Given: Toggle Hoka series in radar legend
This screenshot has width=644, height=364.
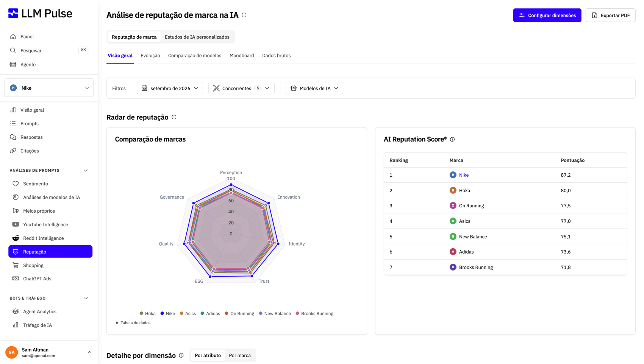Looking at the screenshot, I should pyautogui.click(x=147, y=313).
